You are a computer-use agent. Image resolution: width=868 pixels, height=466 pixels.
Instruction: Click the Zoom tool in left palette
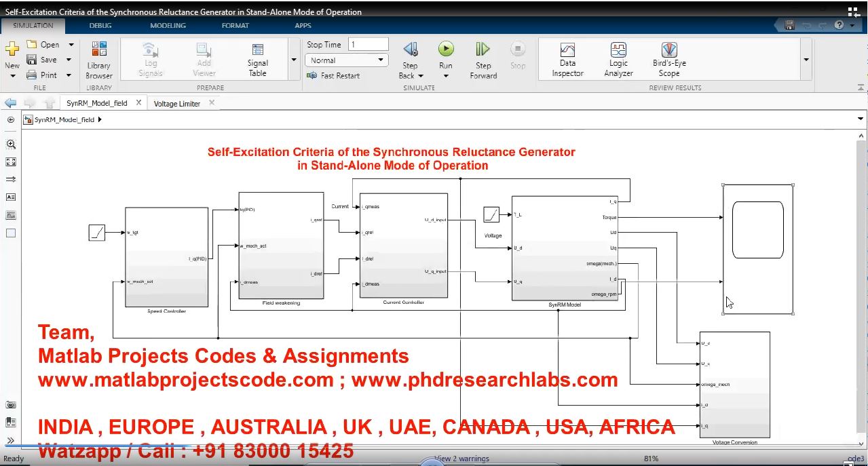[x=11, y=144]
